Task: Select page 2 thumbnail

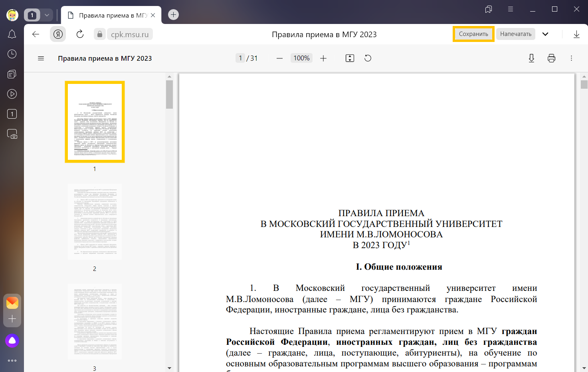Action: point(95,222)
